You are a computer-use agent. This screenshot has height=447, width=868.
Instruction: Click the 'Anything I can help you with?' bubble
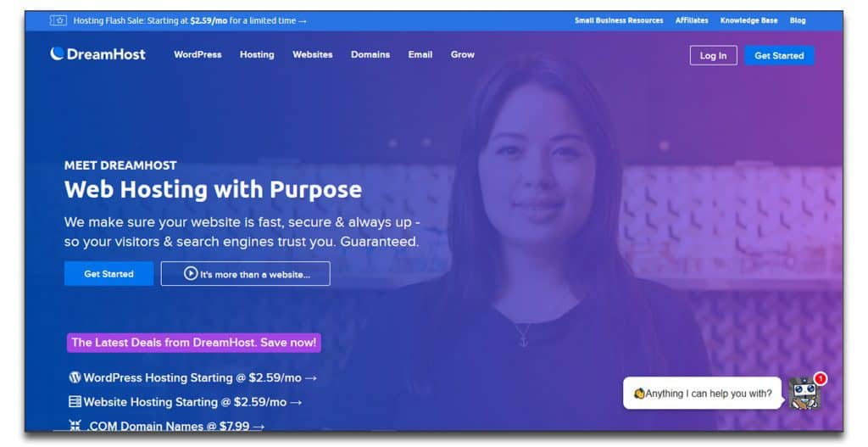pos(702,394)
